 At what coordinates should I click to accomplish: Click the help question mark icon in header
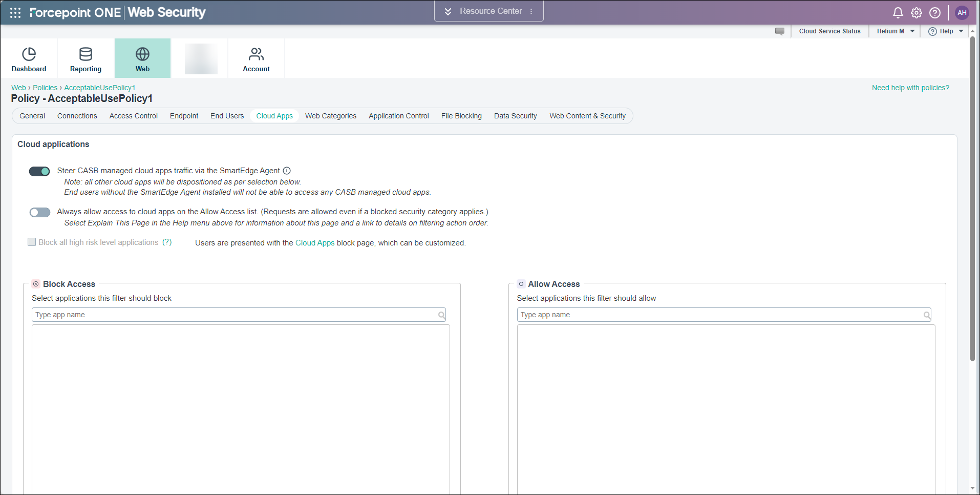(x=934, y=13)
